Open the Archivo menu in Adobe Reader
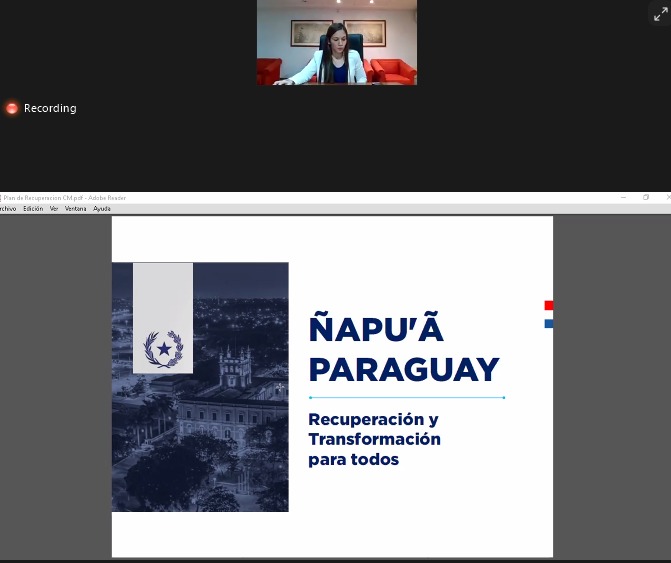 pos(8,209)
